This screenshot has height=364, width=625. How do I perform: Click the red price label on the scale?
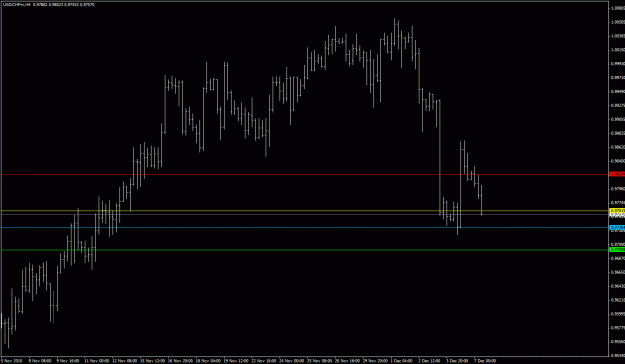pyautogui.click(x=617, y=174)
